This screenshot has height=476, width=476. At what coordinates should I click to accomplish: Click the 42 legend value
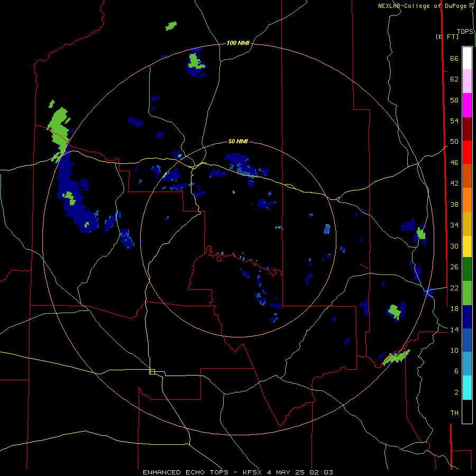454,184
